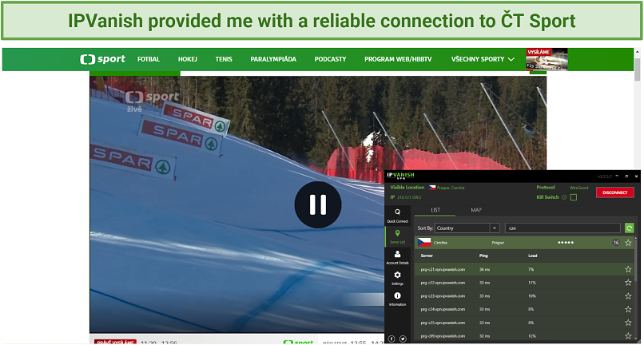Open the Program Web/HBBTV menu item
Screen dimensions: 644x345
click(398, 59)
